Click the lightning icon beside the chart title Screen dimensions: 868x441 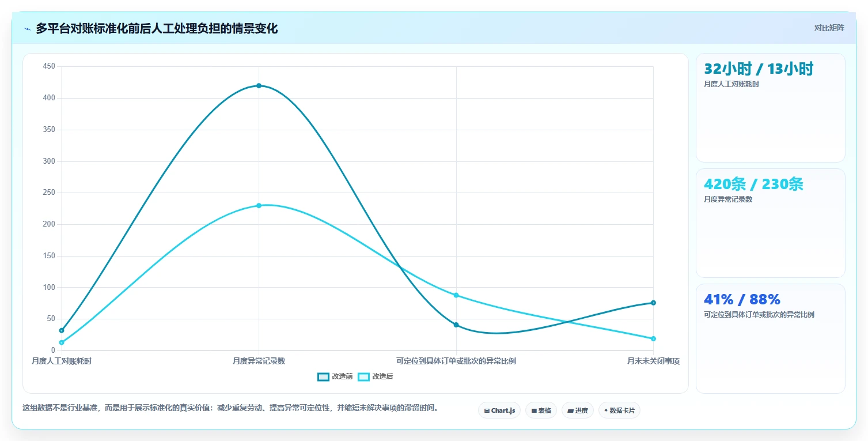pos(27,29)
